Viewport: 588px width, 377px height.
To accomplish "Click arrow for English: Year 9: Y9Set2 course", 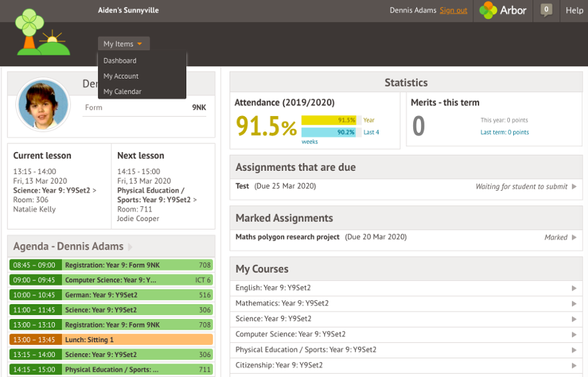I will (x=574, y=288).
